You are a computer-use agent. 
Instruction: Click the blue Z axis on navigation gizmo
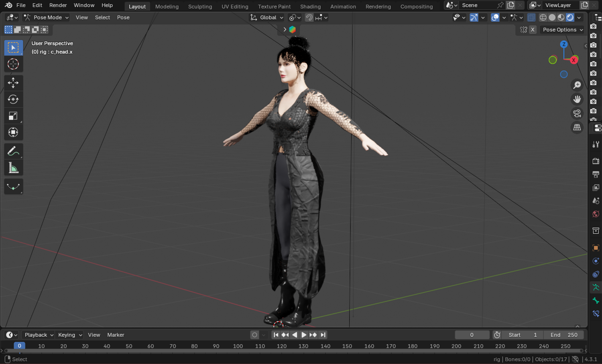tap(564, 44)
